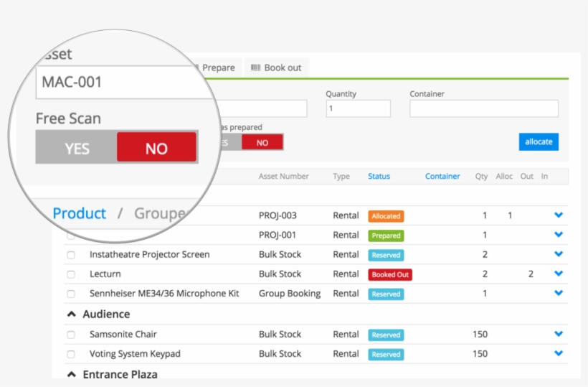Click the Out column header
Image resolution: width=588 pixels, height=387 pixels.
tap(526, 176)
